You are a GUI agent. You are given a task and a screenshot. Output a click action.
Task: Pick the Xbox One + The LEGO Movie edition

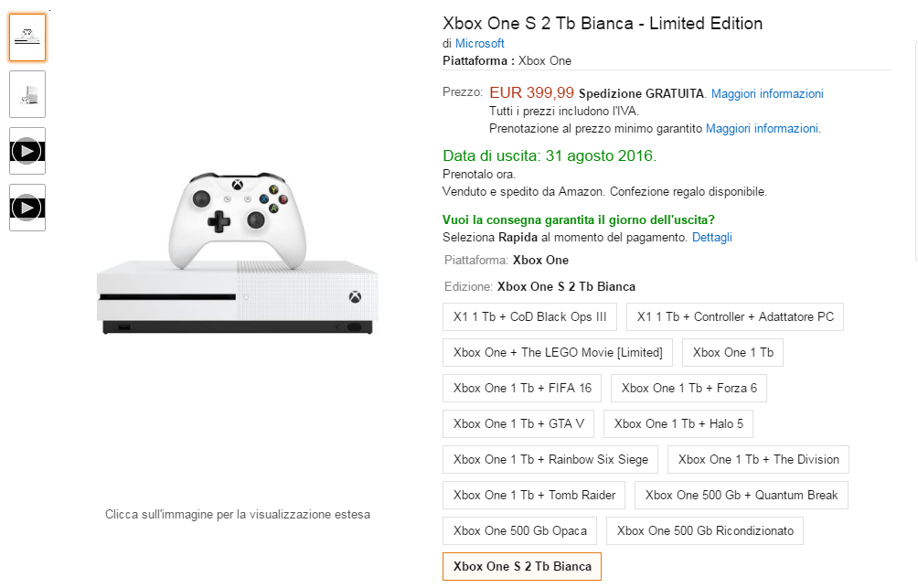557,352
